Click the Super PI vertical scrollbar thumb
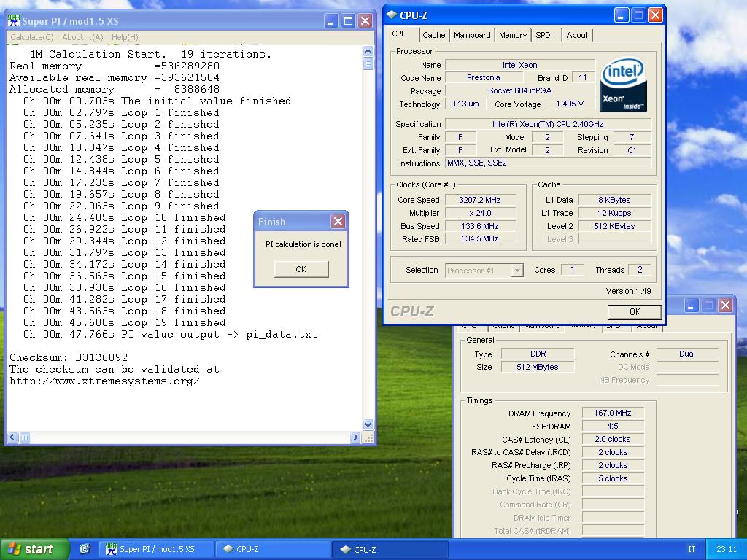The image size is (747, 560). [368, 64]
